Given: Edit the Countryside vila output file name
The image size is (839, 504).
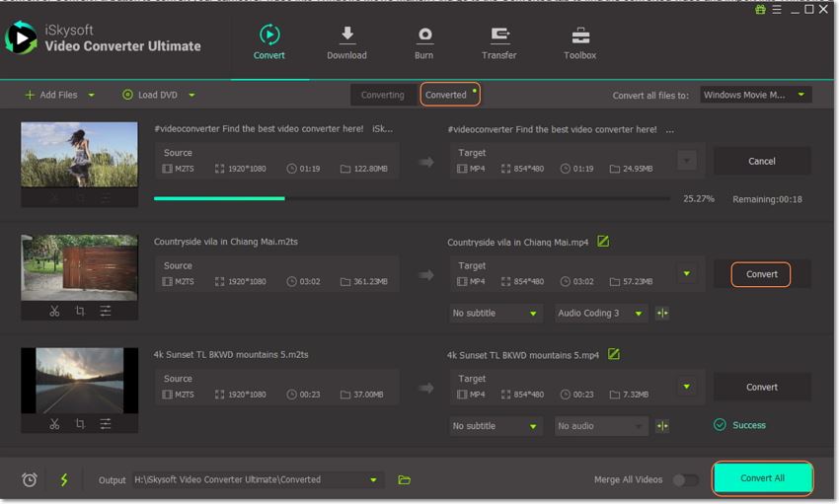Looking at the screenshot, I should (603, 241).
